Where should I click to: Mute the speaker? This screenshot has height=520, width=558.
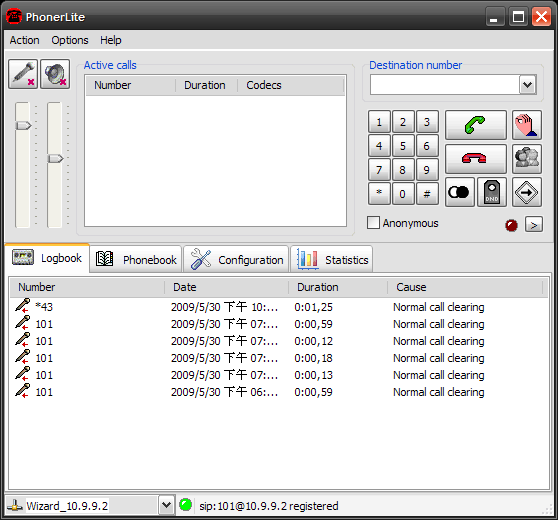coord(55,74)
